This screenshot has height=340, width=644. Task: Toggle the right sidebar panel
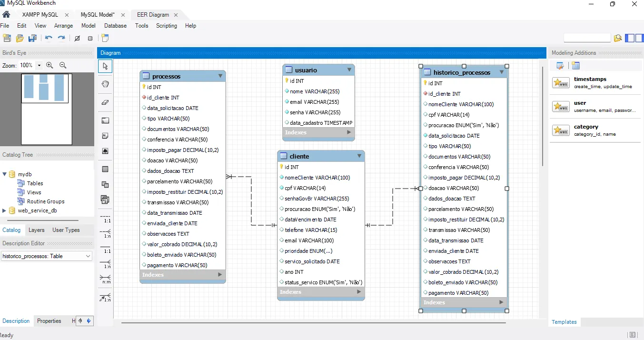(639, 38)
